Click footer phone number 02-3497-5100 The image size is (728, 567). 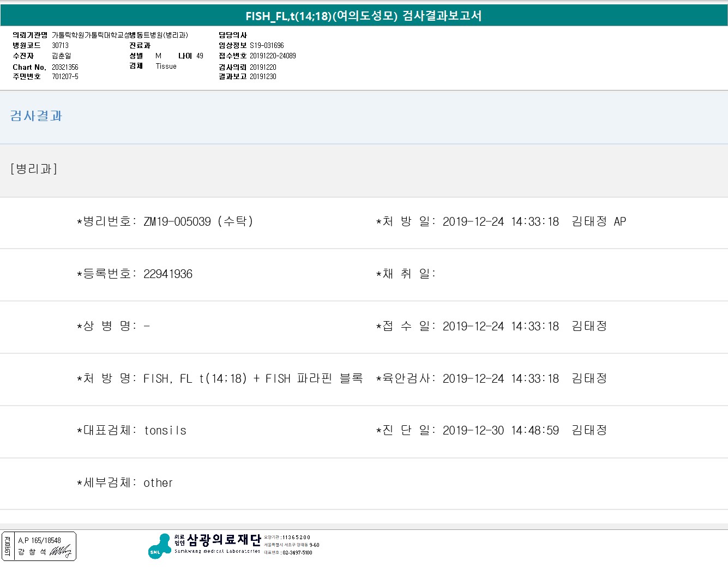[x=297, y=553]
